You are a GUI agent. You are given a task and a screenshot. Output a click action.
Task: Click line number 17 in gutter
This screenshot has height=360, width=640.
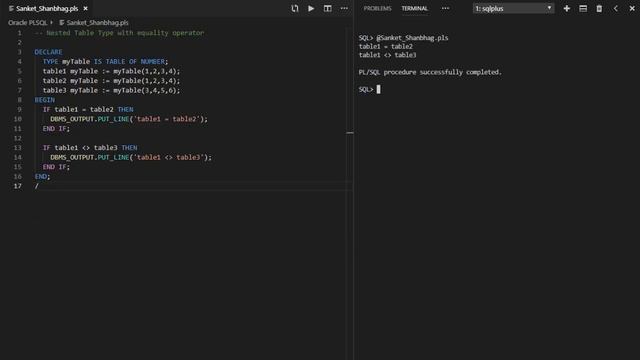18,186
